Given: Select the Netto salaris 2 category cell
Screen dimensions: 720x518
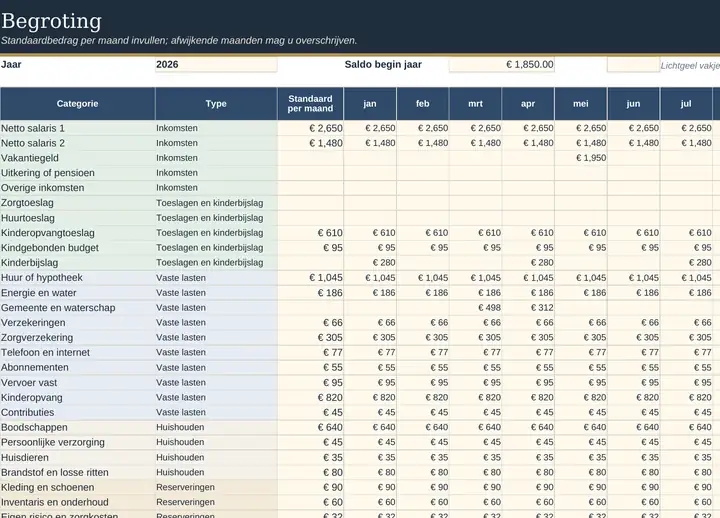Looking at the screenshot, I should click(78, 143).
